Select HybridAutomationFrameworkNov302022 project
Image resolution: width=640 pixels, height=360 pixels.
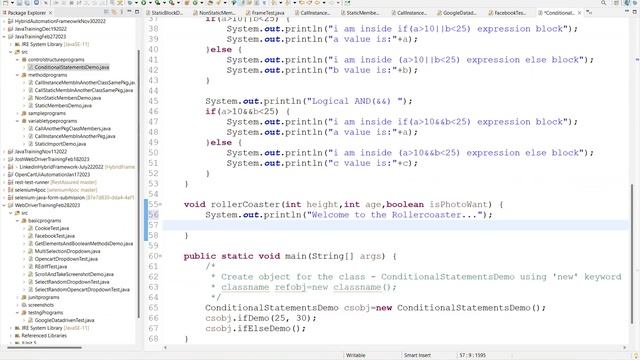point(60,21)
